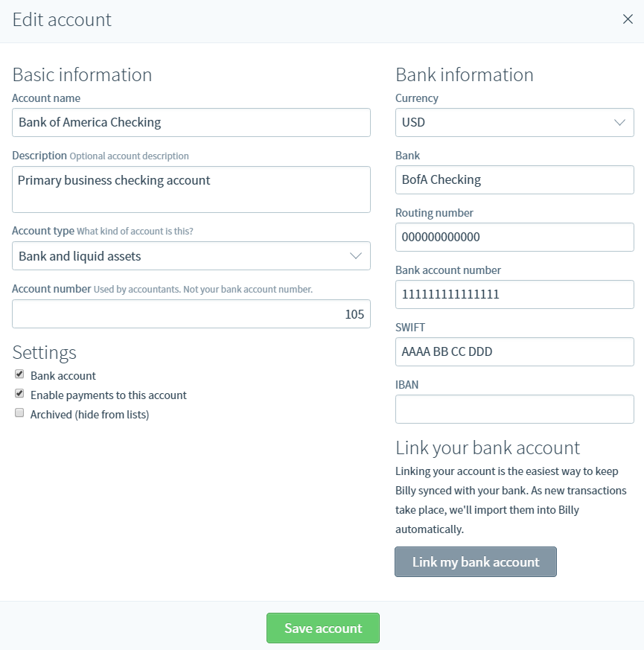Focus the SWIFT code input
Image resolution: width=644 pixels, height=650 pixels.
coord(514,351)
